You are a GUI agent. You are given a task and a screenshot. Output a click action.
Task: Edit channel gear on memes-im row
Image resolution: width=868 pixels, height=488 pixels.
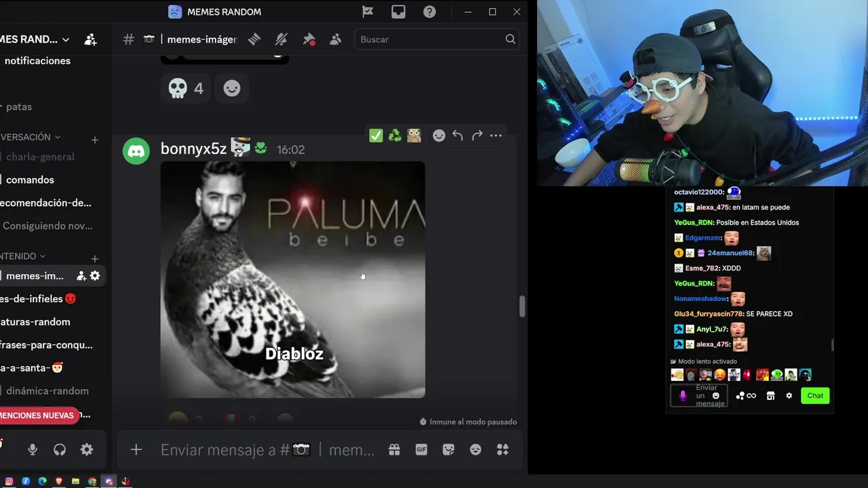click(95, 276)
